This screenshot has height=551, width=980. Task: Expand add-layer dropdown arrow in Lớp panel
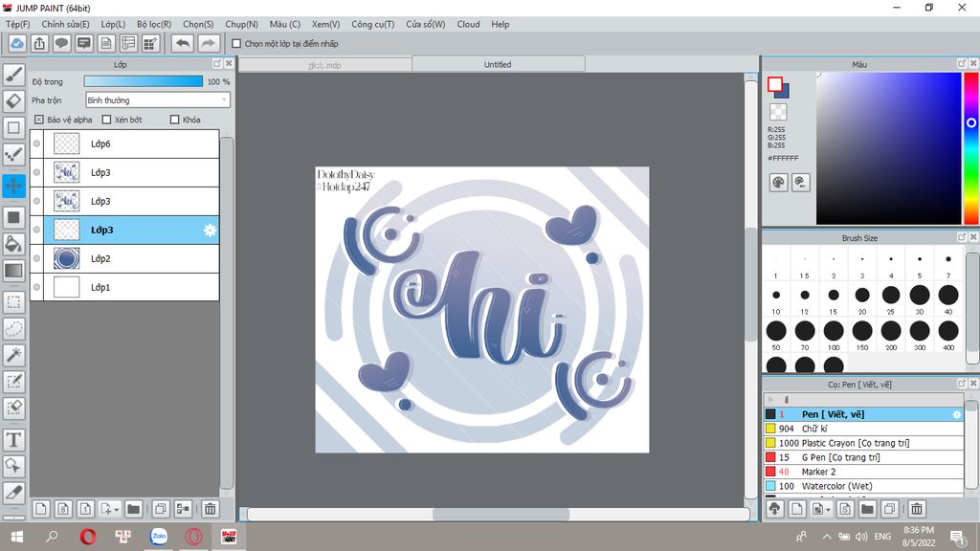(x=116, y=510)
